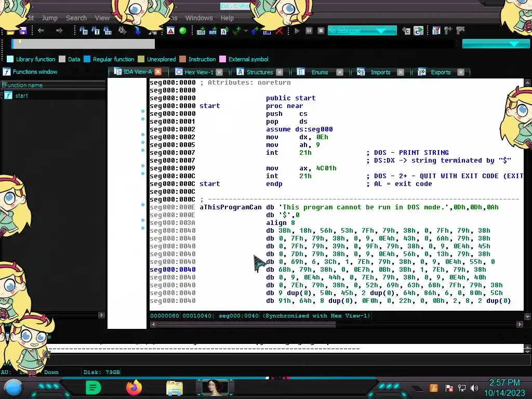Go forward with the right arrow
532x399 pixels.
pos(59,31)
